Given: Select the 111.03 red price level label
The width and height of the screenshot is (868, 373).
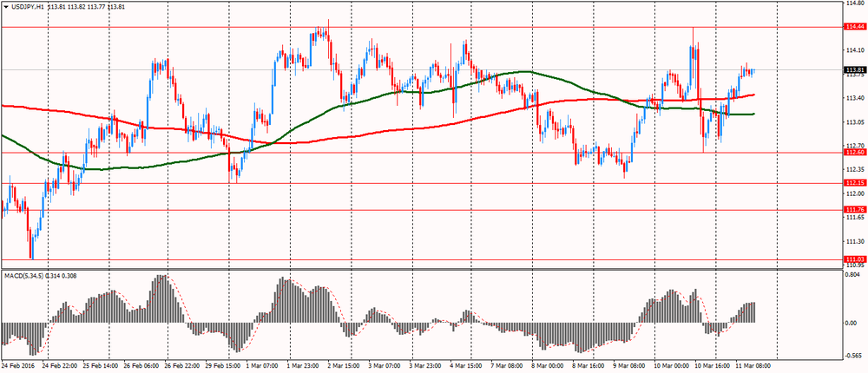Looking at the screenshot, I should 853,259.
